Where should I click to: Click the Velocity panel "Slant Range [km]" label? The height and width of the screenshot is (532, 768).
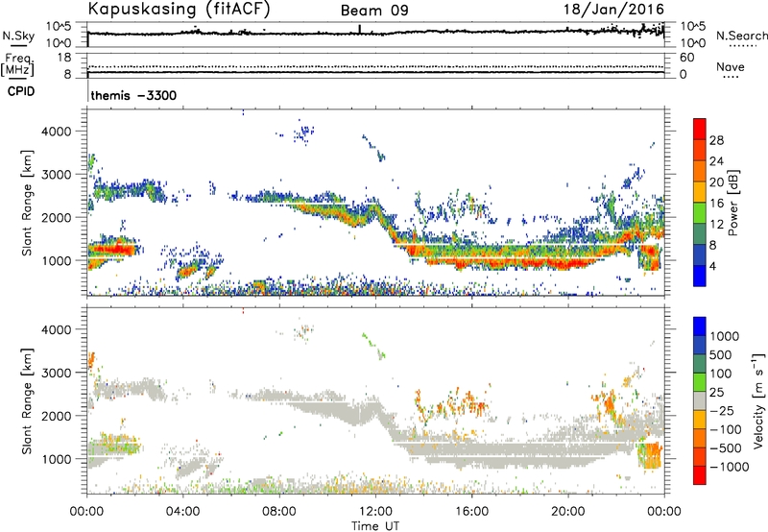click(27, 400)
